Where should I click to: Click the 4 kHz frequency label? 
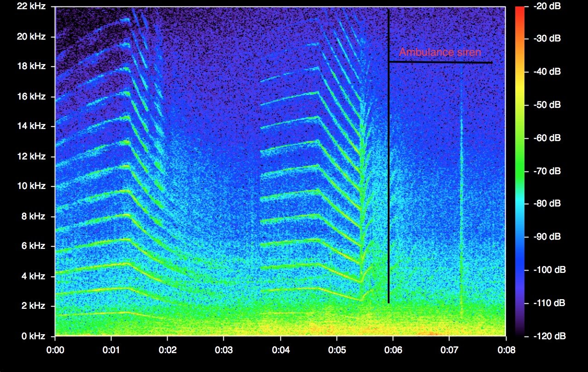[x=35, y=276]
